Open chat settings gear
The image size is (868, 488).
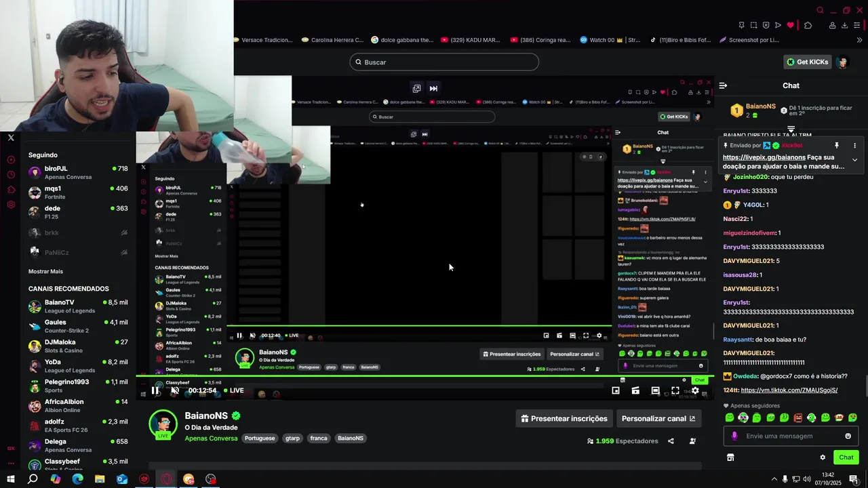click(823, 457)
